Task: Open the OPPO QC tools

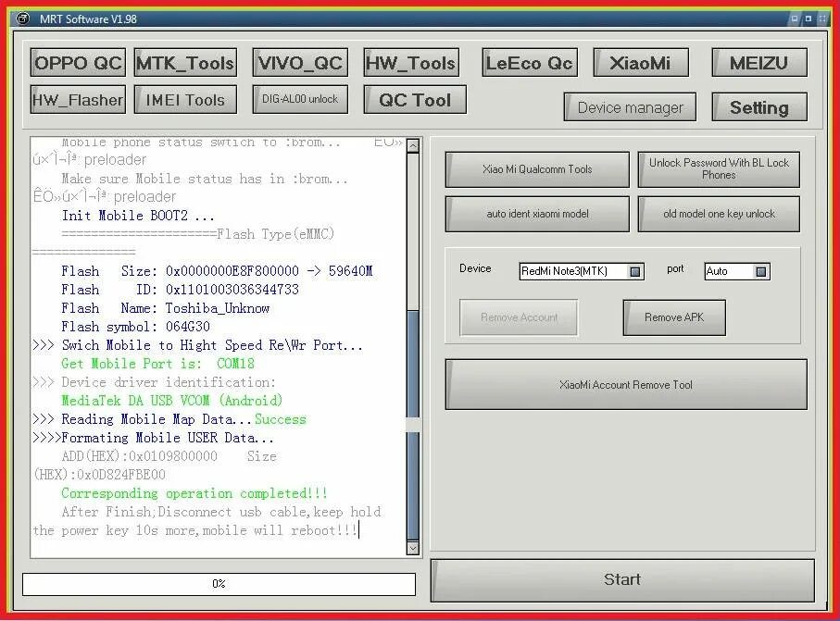Action: [x=78, y=63]
